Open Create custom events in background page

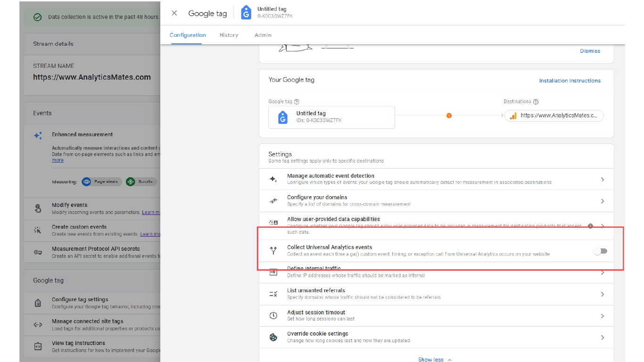(92, 230)
